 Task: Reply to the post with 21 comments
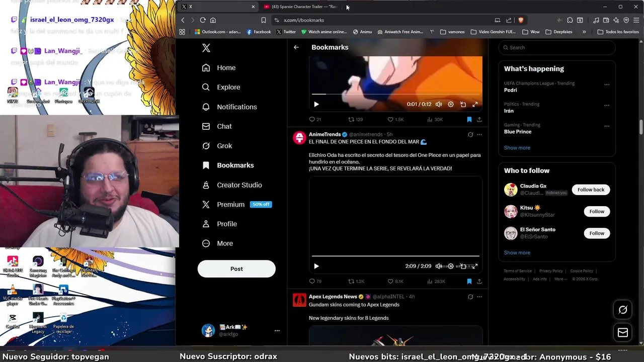click(314, 119)
